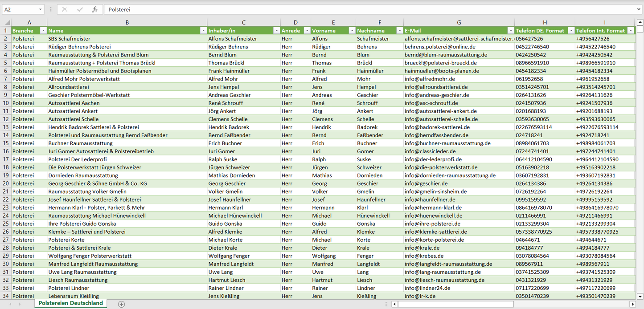Select row 15 by its row header
The height and width of the screenshot is (309, 644).
click(x=5, y=143)
